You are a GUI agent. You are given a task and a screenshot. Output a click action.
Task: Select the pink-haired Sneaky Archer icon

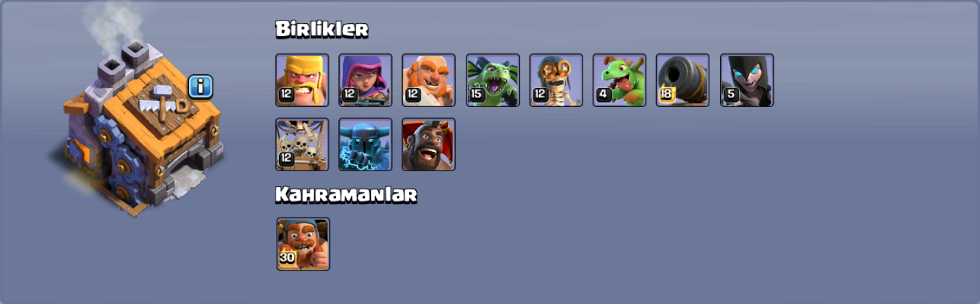click(x=366, y=80)
